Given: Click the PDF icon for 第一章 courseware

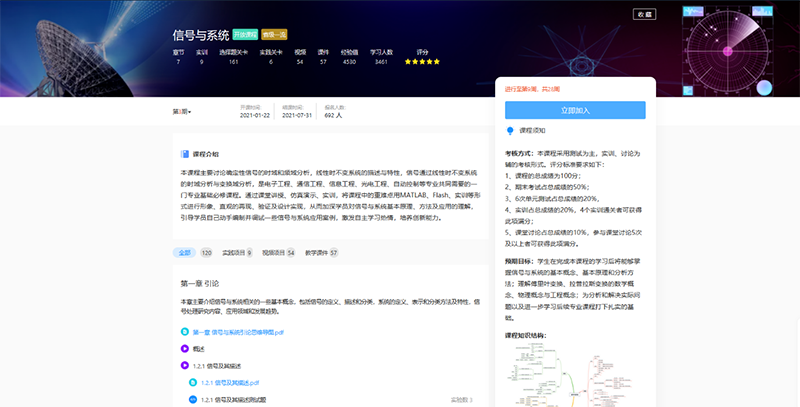Looking at the screenshot, I should point(184,331).
